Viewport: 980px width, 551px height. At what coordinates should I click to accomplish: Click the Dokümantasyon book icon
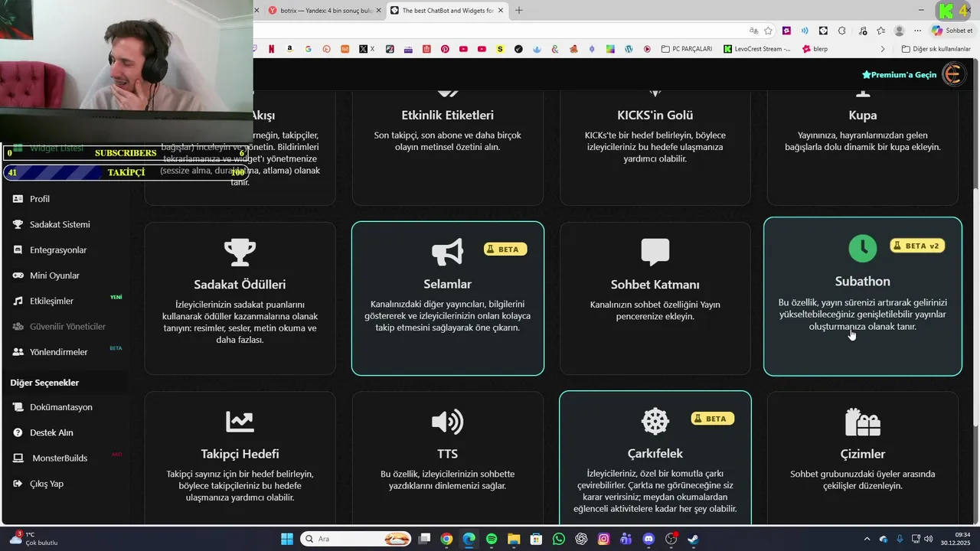pyautogui.click(x=18, y=407)
